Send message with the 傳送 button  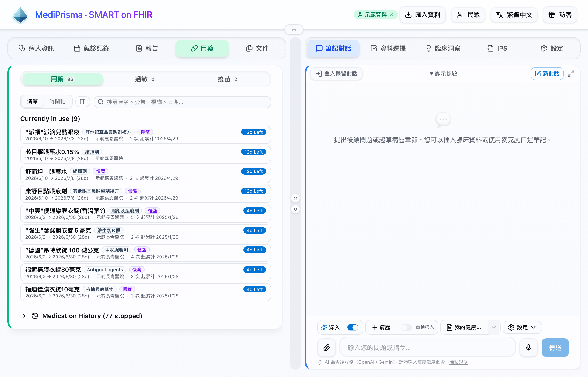click(555, 347)
